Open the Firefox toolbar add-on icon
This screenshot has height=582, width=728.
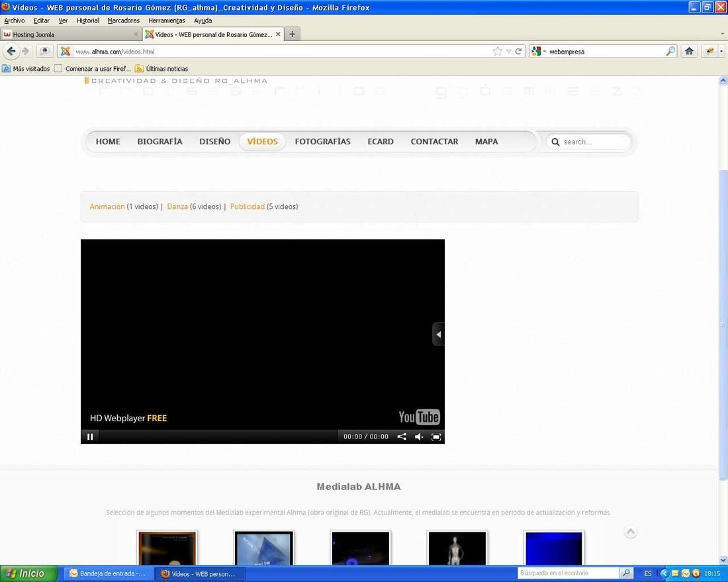[x=709, y=52]
